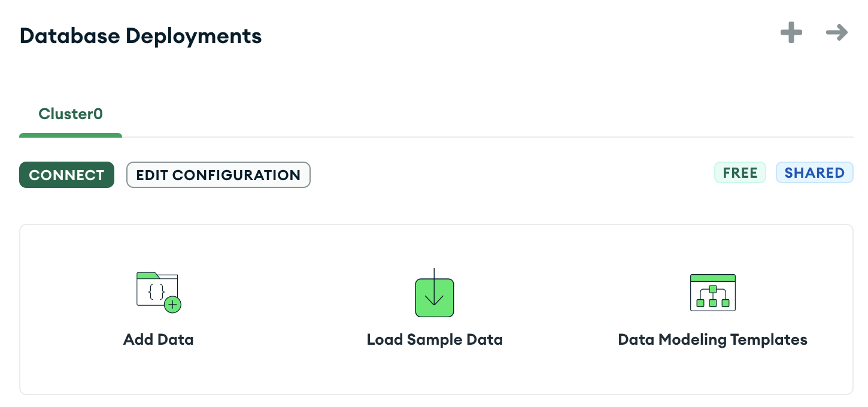Open Data Modeling Templates via its label

click(x=712, y=339)
